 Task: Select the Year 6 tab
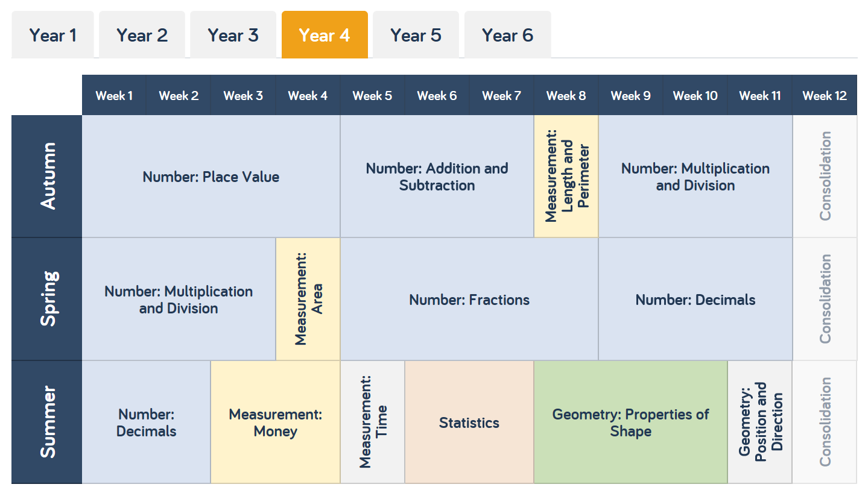point(507,34)
